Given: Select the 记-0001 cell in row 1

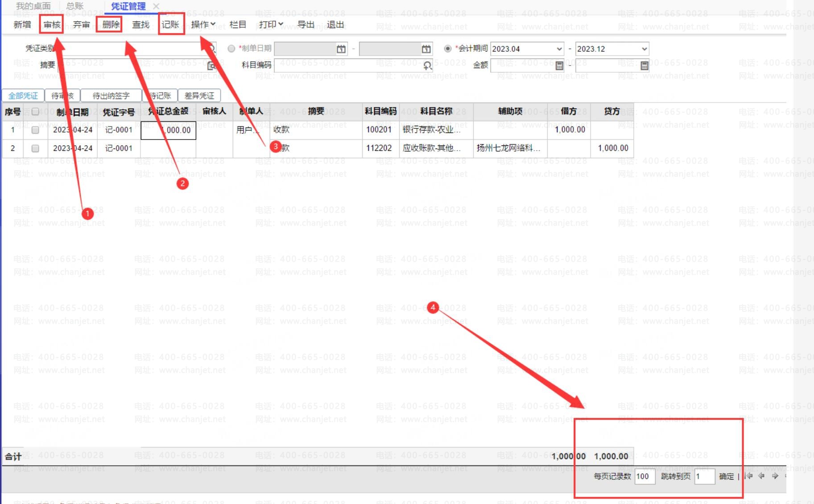Looking at the screenshot, I should tap(119, 130).
